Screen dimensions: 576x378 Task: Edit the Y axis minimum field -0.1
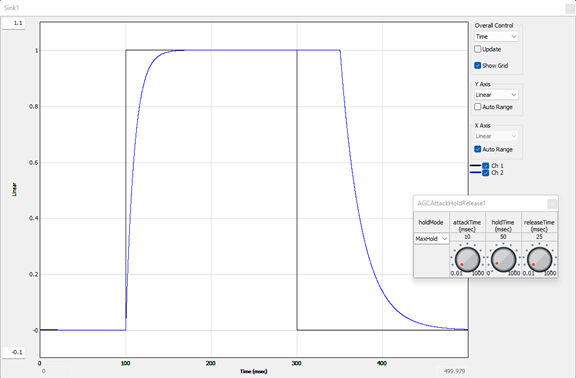[14, 352]
